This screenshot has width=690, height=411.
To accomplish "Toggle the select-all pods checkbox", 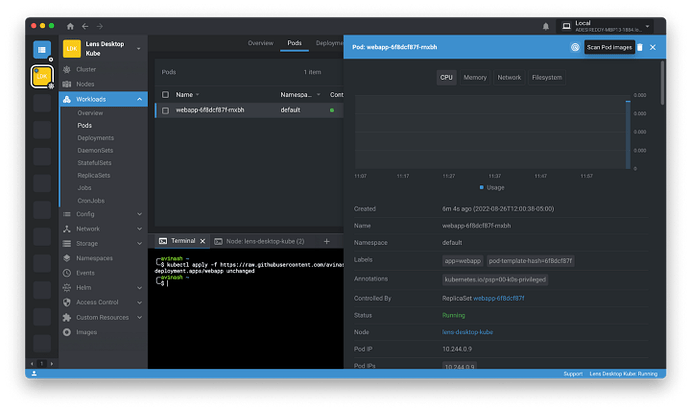I will point(166,94).
